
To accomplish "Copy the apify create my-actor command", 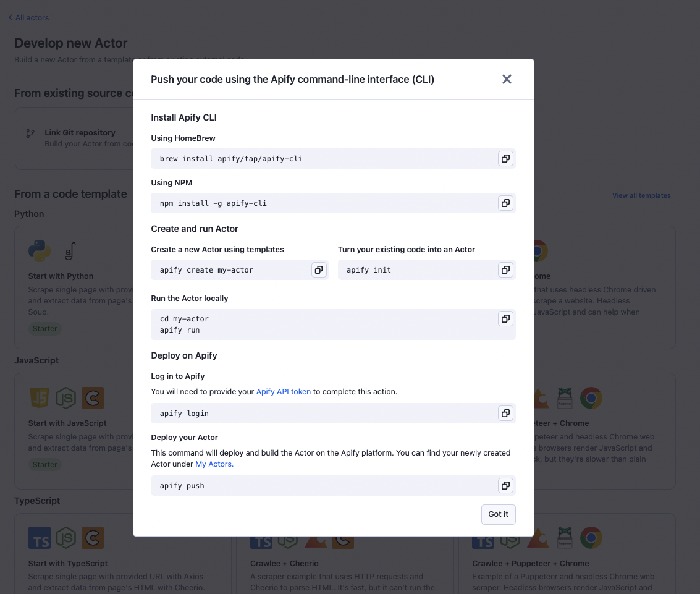I will [x=319, y=270].
